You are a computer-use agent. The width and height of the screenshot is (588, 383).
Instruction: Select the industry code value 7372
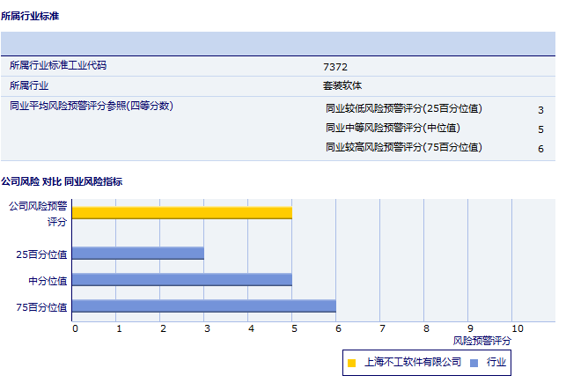click(x=335, y=67)
